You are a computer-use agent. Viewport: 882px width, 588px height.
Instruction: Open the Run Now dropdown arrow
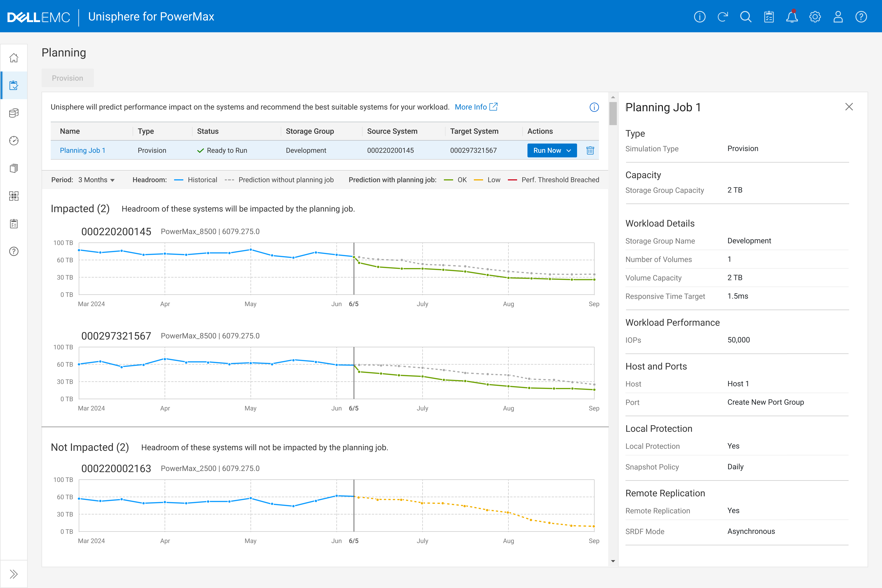pyautogui.click(x=569, y=150)
